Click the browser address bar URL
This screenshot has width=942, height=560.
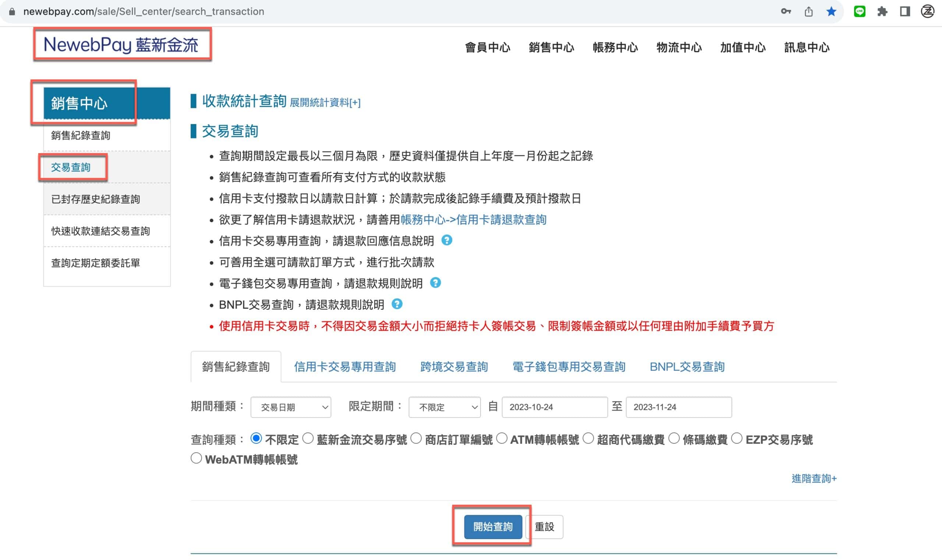[144, 11]
